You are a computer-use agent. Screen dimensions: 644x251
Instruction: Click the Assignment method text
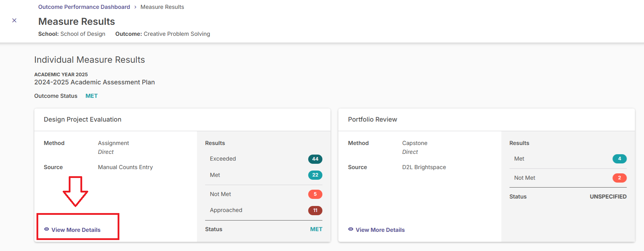tap(113, 143)
